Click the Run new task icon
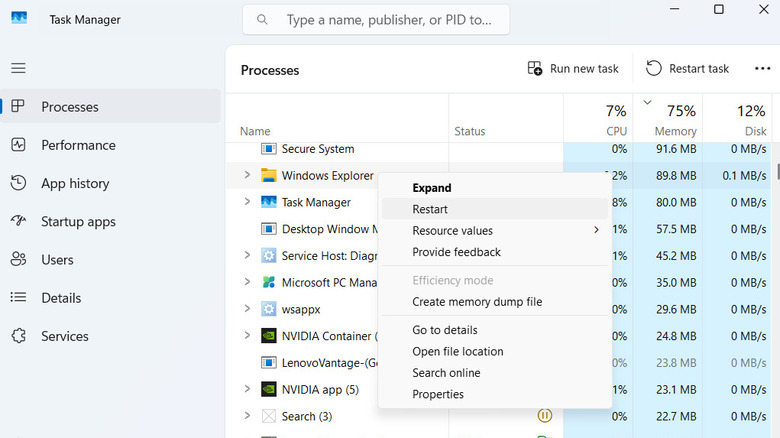The image size is (780, 438). point(535,69)
